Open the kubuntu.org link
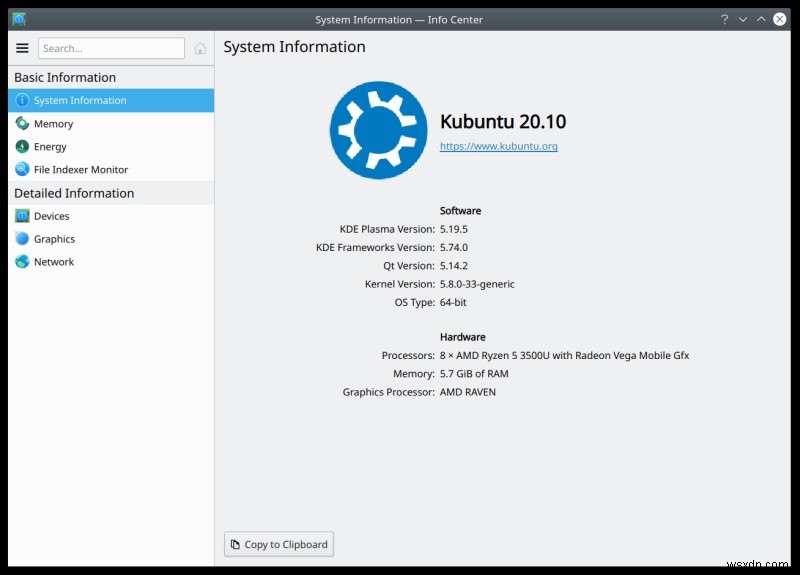The image size is (800, 575). point(498,146)
